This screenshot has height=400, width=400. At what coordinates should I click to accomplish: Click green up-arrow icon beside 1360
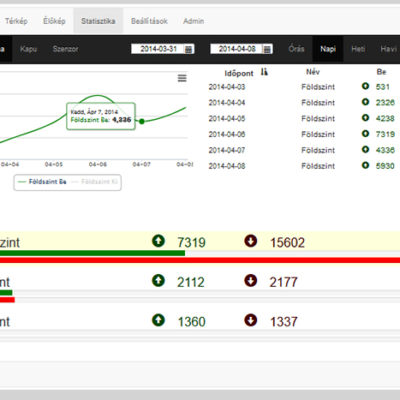tap(158, 320)
